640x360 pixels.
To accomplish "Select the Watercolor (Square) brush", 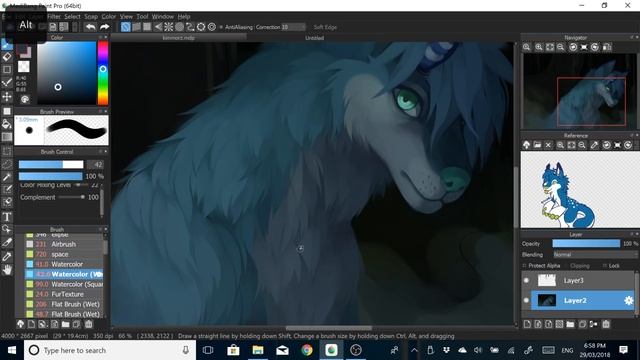I will coord(64,284).
